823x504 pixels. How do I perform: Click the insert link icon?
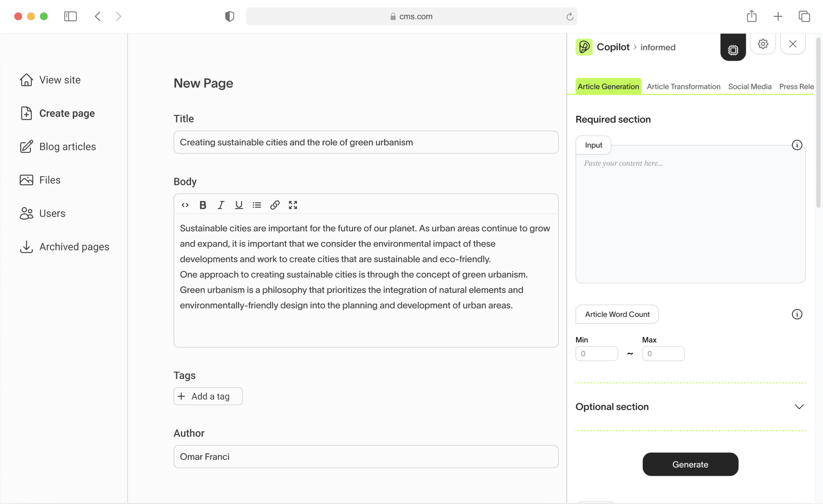(x=275, y=205)
